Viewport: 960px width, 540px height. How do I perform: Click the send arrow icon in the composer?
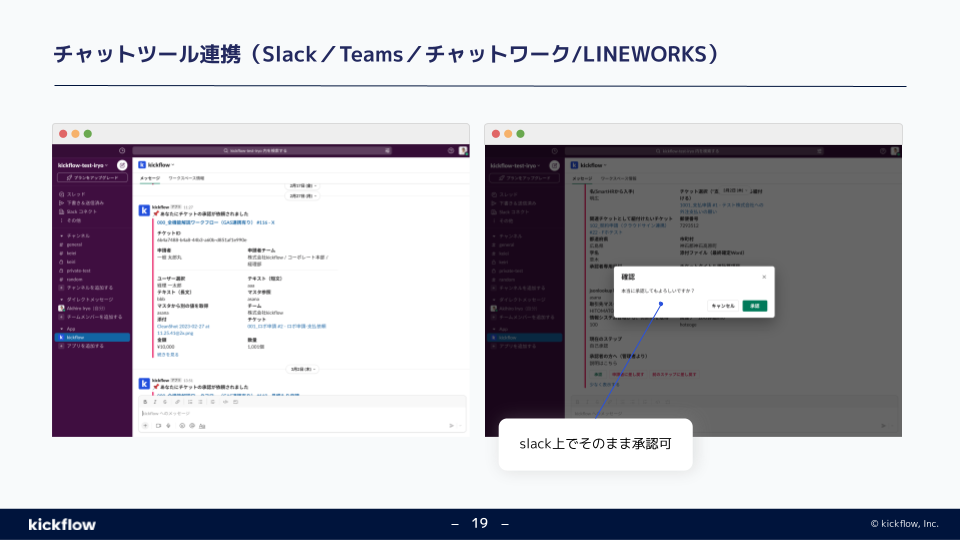pyautogui.click(x=450, y=426)
